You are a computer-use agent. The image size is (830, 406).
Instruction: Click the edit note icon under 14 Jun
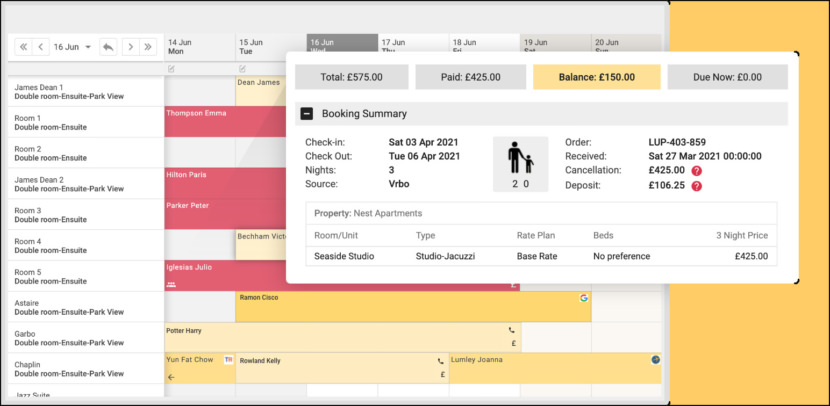pos(172,68)
